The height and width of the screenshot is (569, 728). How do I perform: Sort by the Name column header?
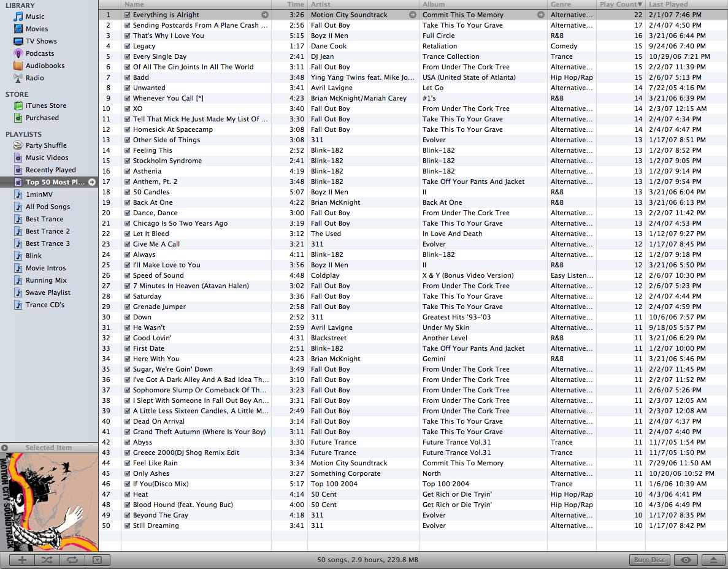[196, 4]
